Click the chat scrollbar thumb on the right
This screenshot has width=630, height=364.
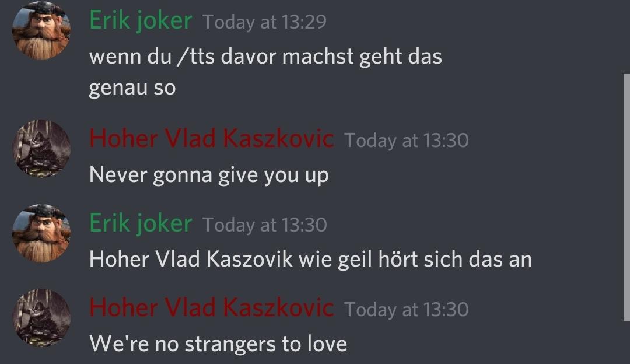[626, 197]
